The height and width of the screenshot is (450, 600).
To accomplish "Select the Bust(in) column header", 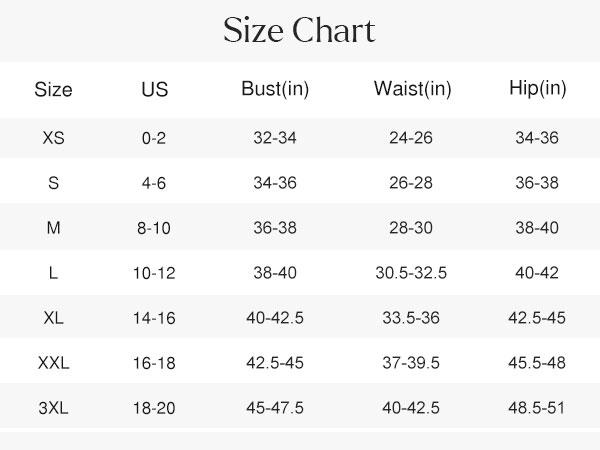I will 275,89.
